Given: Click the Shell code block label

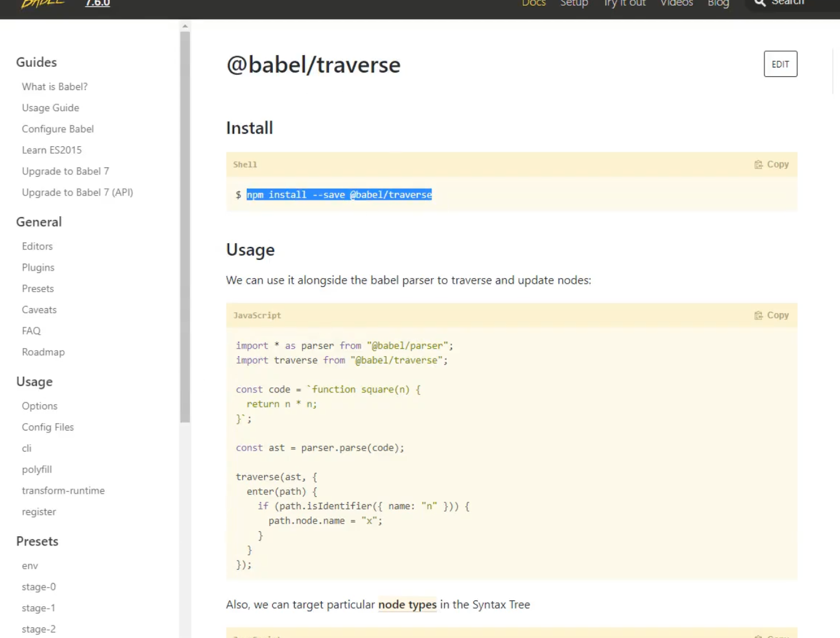Looking at the screenshot, I should click(x=245, y=165).
